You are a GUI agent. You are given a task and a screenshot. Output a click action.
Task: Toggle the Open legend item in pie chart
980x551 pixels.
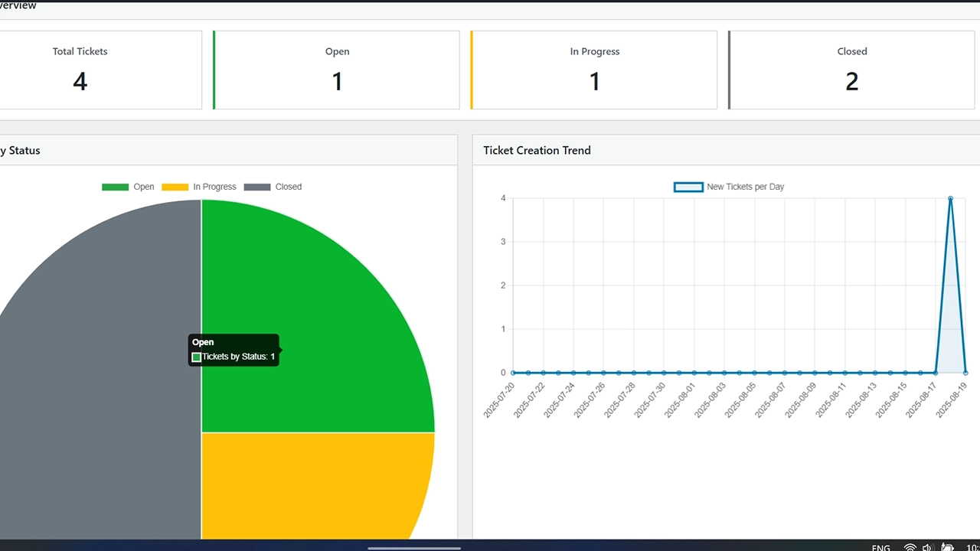[128, 187]
